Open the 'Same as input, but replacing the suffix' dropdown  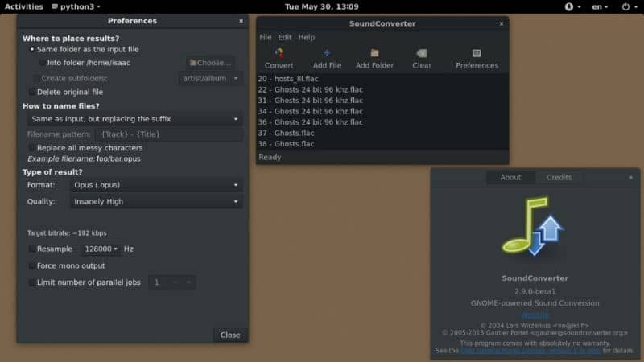(x=134, y=119)
